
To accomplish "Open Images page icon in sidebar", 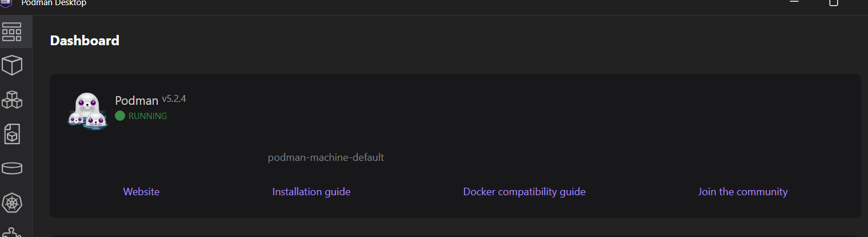I will click(12, 134).
